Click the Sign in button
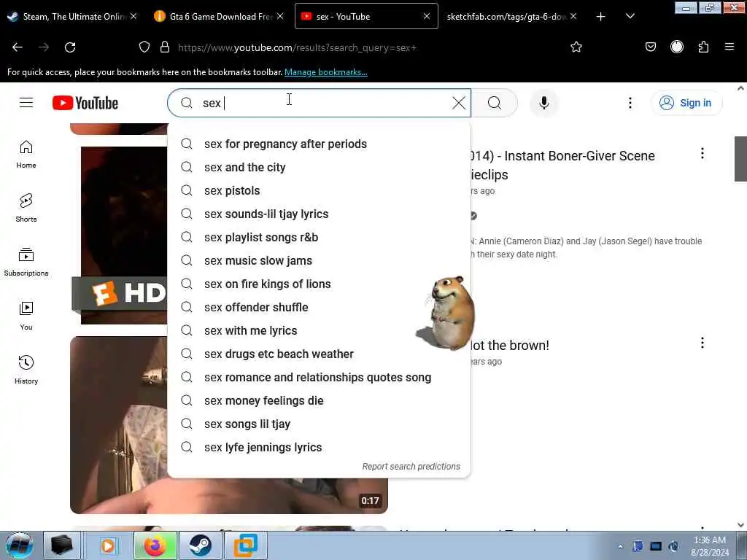747x560 pixels. (686, 103)
